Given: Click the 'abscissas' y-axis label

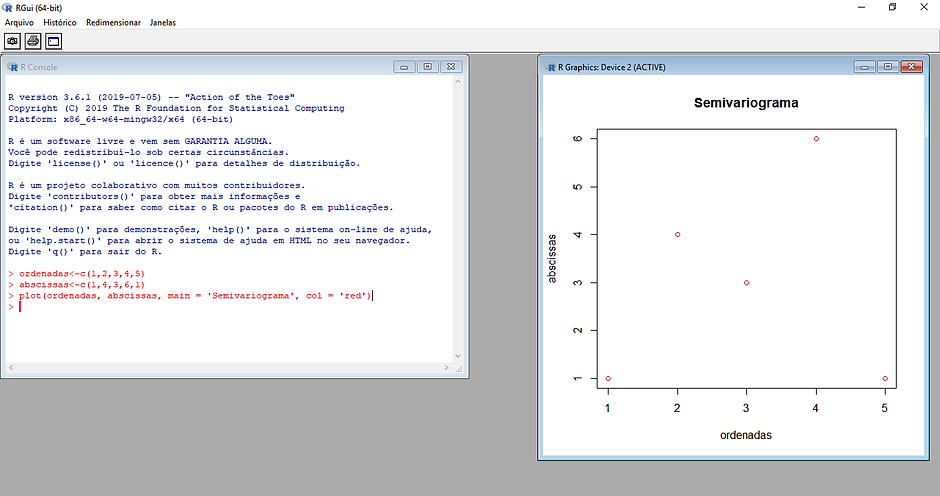Looking at the screenshot, I should tap(552, 258).
